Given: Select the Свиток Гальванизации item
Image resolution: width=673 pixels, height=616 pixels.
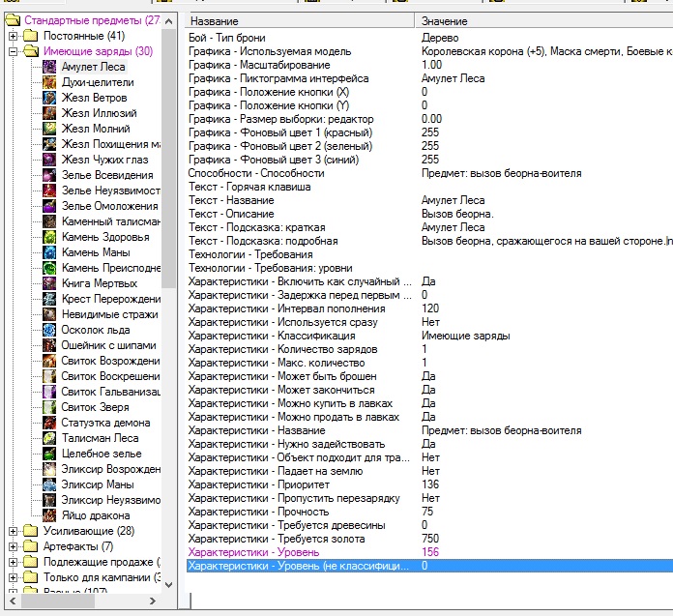Looking at the screenshot, I should click(x=111, y=392).
